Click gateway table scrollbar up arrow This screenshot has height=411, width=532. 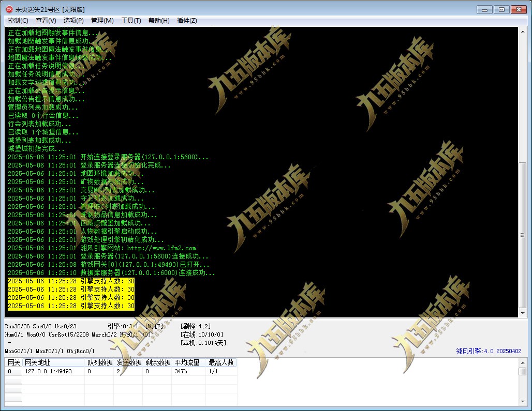pos(523,363)
